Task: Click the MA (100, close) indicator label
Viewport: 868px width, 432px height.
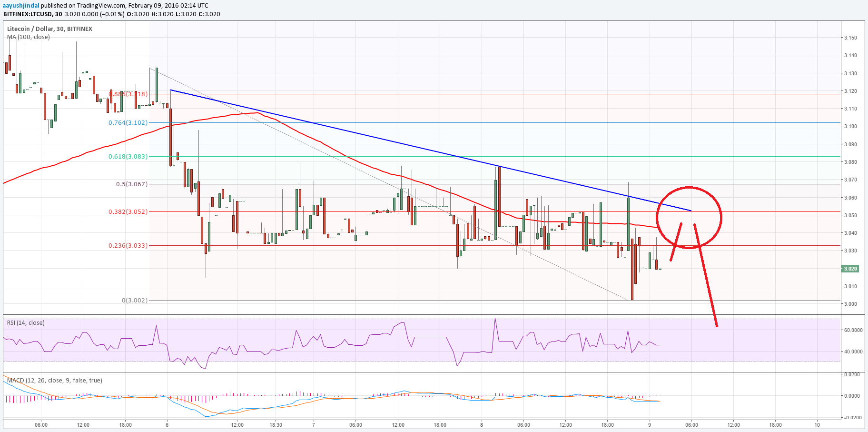Action: click(29, 37)
